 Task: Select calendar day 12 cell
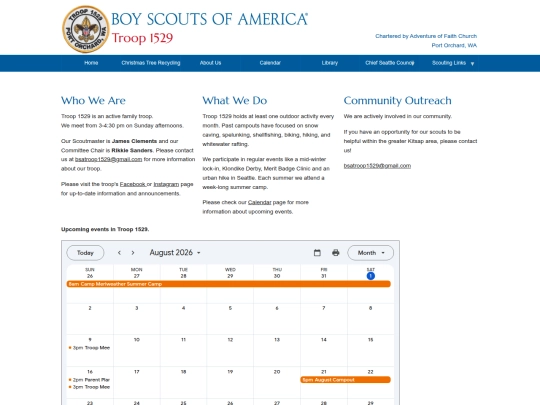230,351
